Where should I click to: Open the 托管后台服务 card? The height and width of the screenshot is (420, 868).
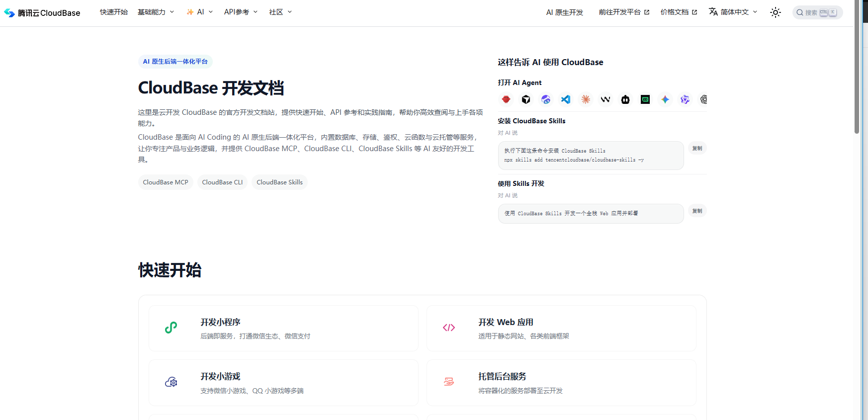pos(561,383)
